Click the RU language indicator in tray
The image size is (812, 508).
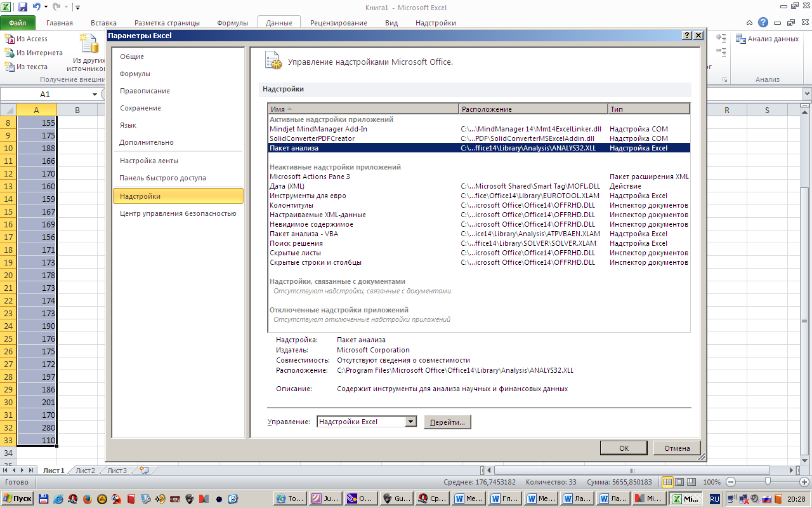pos(714,499)
